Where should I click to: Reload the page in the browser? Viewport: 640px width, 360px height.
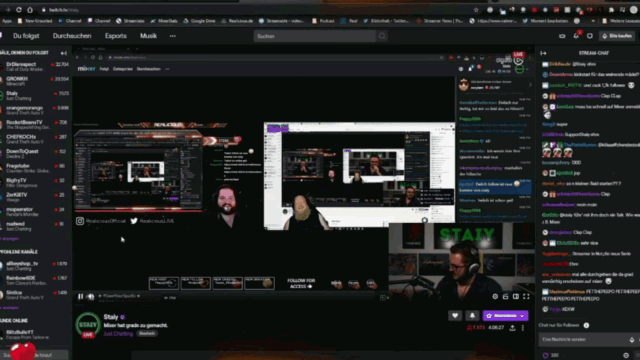coord(19,9)
